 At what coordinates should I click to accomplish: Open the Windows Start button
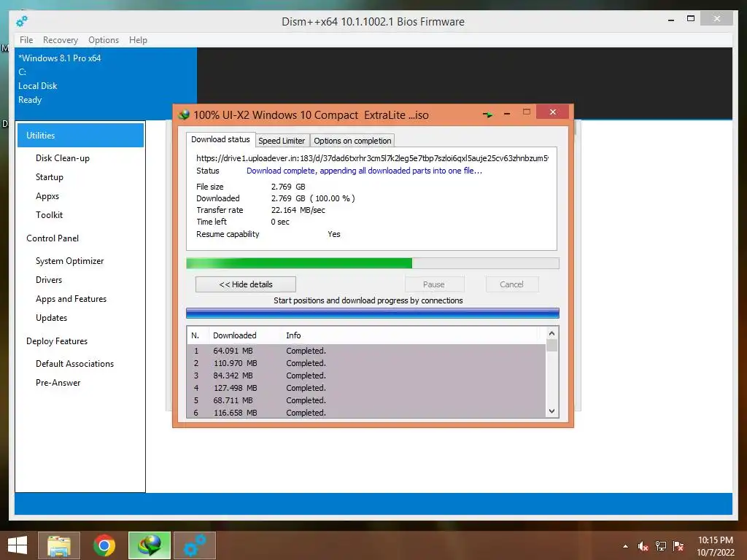pyautogui.click(x=18, y=545)
